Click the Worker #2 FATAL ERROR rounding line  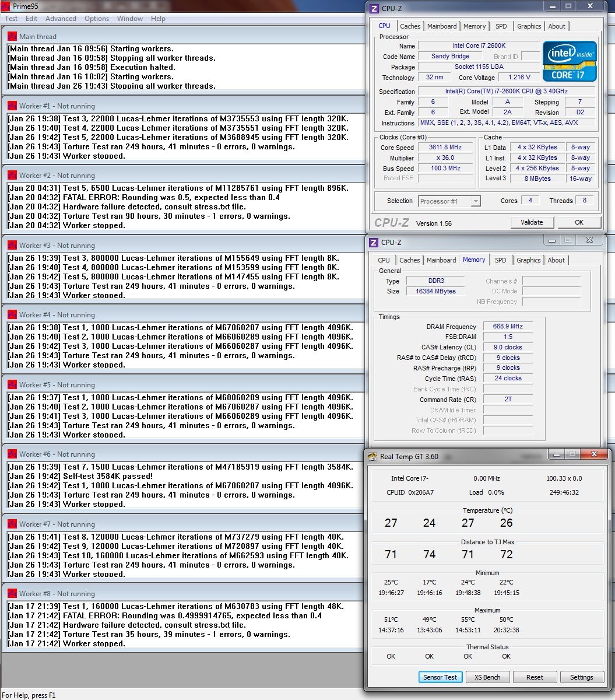point(143,197)
